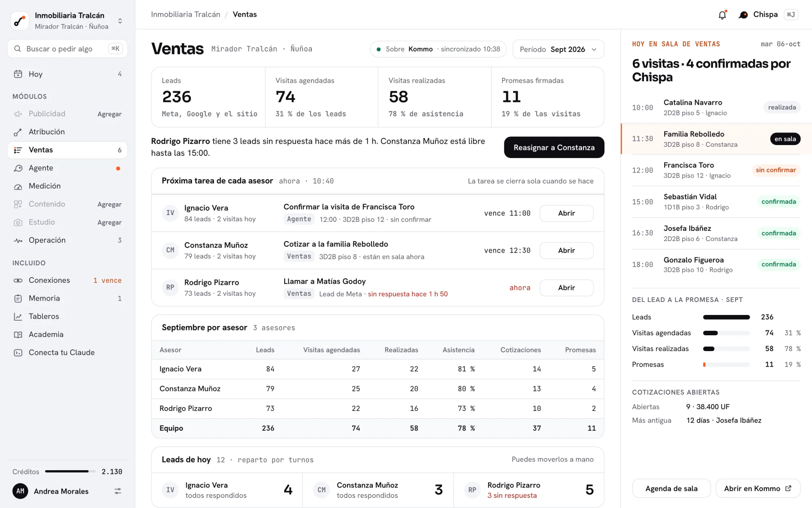
Task: Click the Publicidad megaphone icon
Action: click(18, 114)
